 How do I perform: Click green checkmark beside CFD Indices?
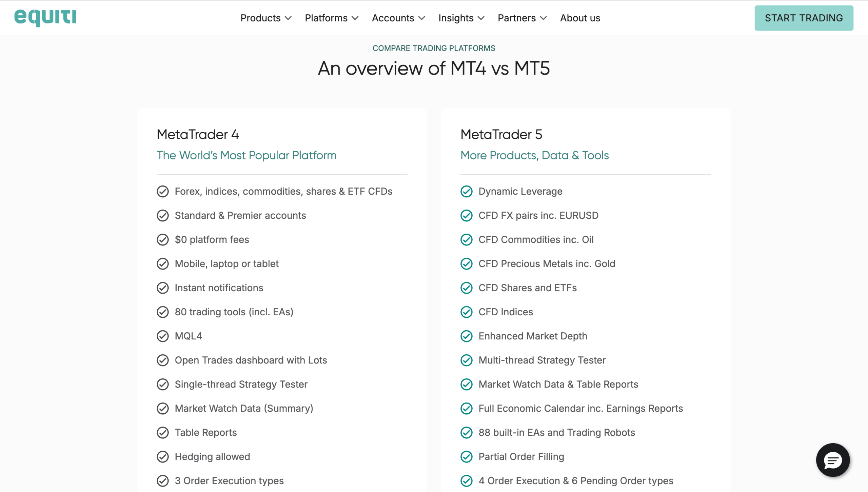(x=467, y=312)
